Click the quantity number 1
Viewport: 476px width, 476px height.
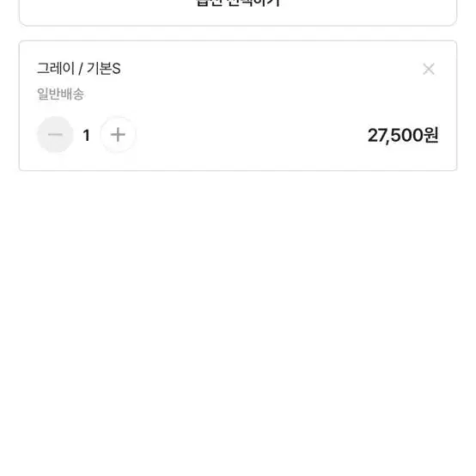pos(87,136)
